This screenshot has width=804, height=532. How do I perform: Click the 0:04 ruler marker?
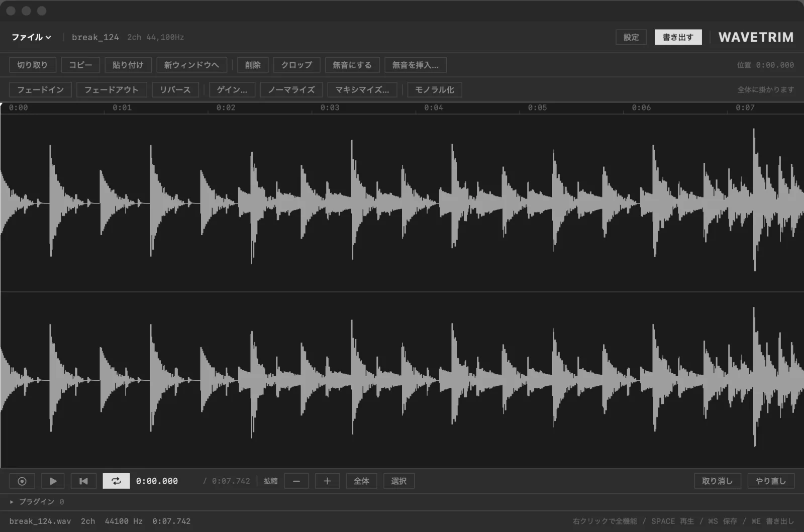coord(434,108)
